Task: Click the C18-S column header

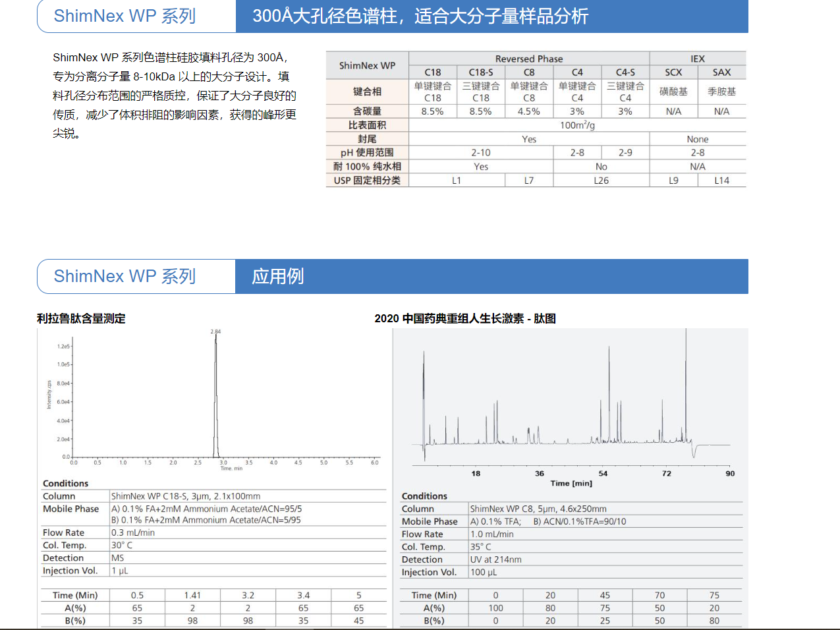Action: [480, 72]
